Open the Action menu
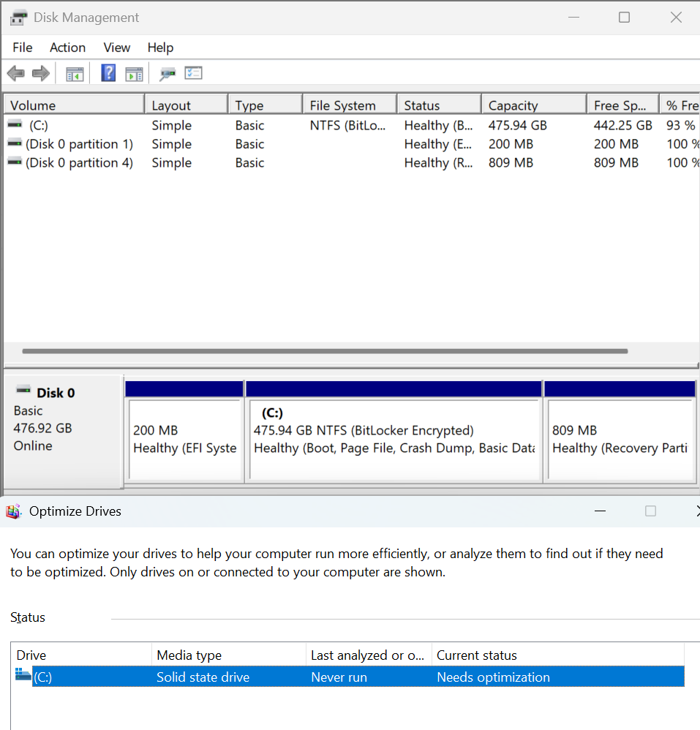The image size is (700, 730). (x=67, y=48)
